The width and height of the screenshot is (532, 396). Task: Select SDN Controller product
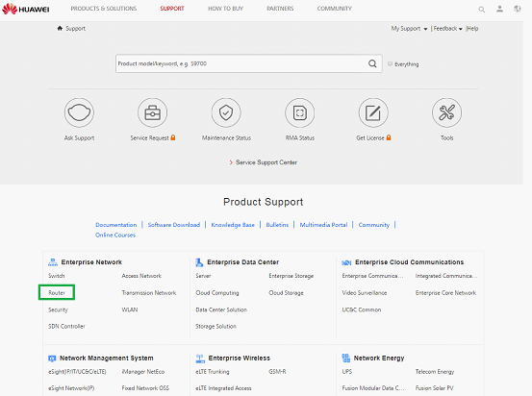[66, 326]
